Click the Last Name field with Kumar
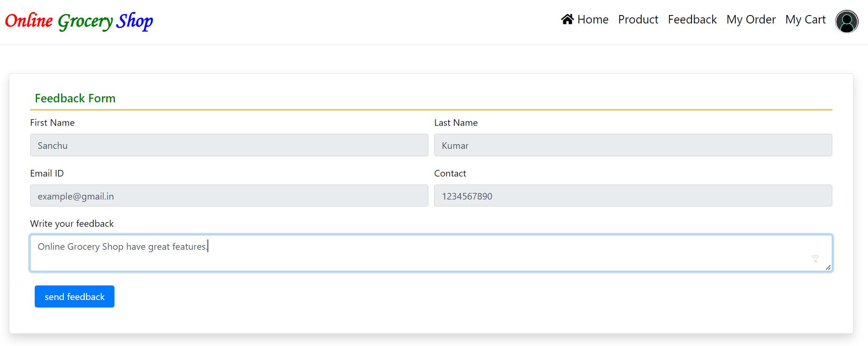Viewport: 868px width, 346px height. [x=632, y=145]
